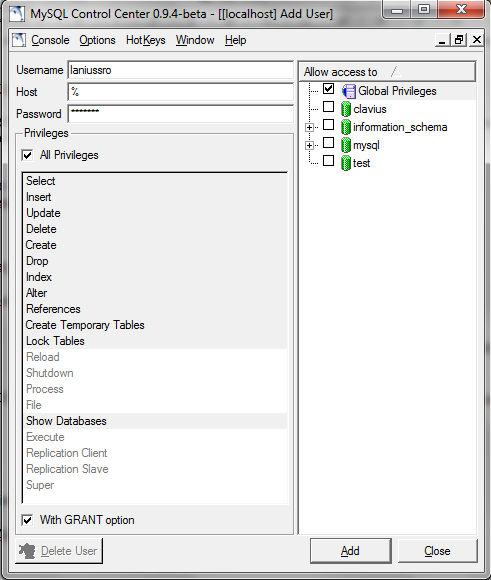This screenshot has width=491, height=580.
Task: Sort by the Allow access to header
Action: point(387,72)
